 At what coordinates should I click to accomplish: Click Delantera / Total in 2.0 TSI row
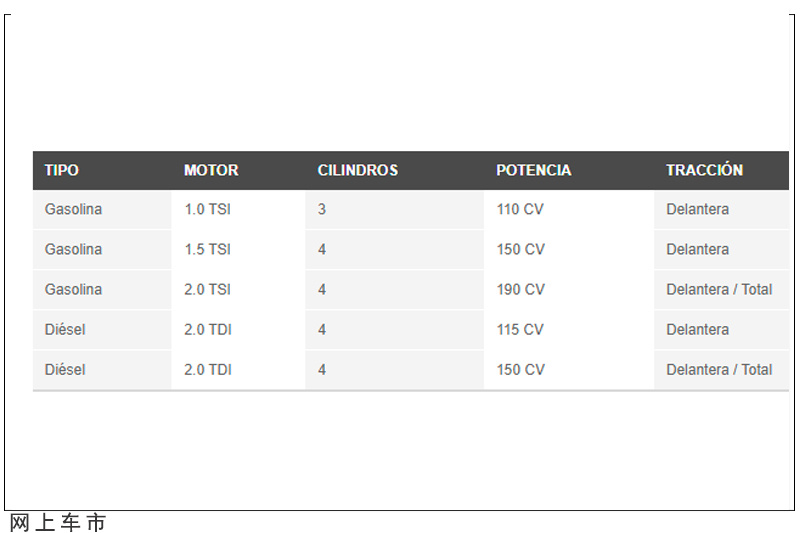click(719, 290)
